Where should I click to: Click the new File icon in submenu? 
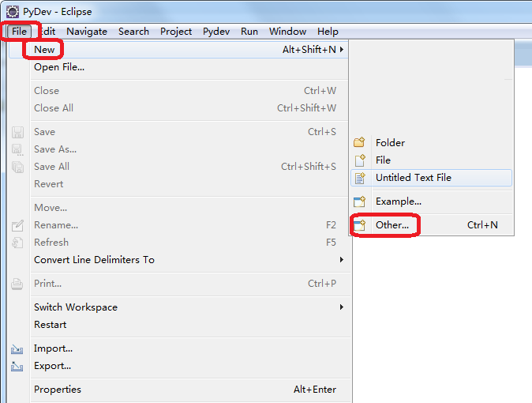tap(360, 160)
